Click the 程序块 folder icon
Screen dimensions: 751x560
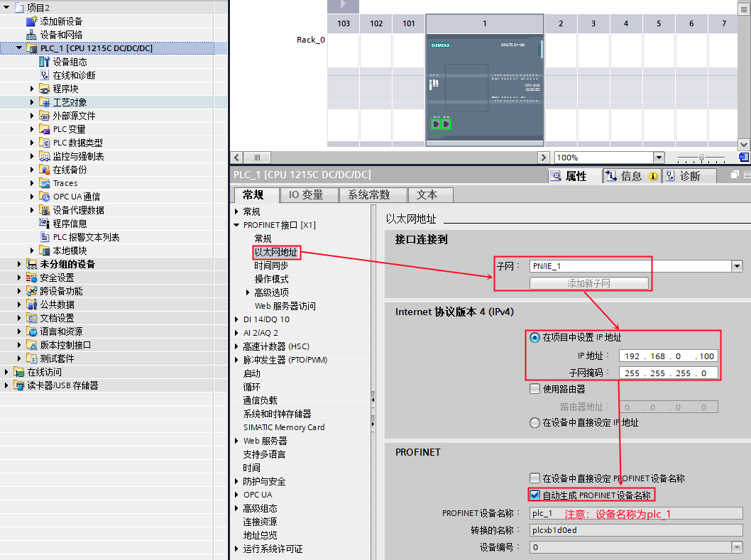pyautogui.click(x=44, y=89)
